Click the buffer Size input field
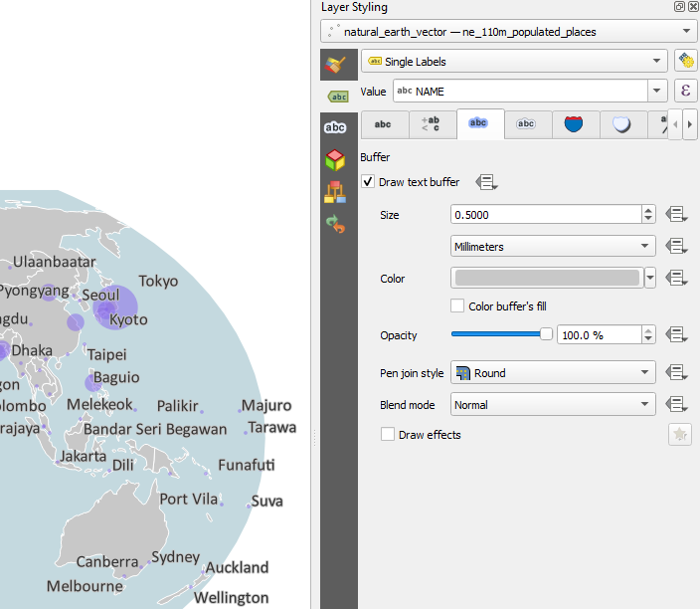 546,215
